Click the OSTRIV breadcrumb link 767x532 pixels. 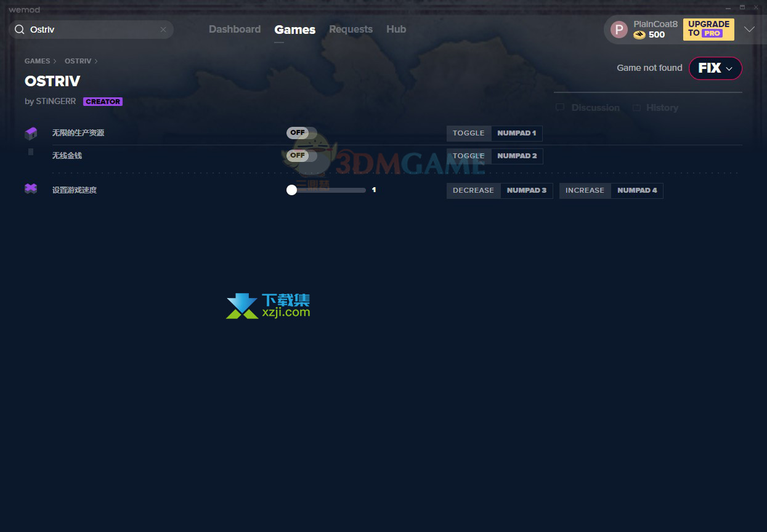coord(78,61)
